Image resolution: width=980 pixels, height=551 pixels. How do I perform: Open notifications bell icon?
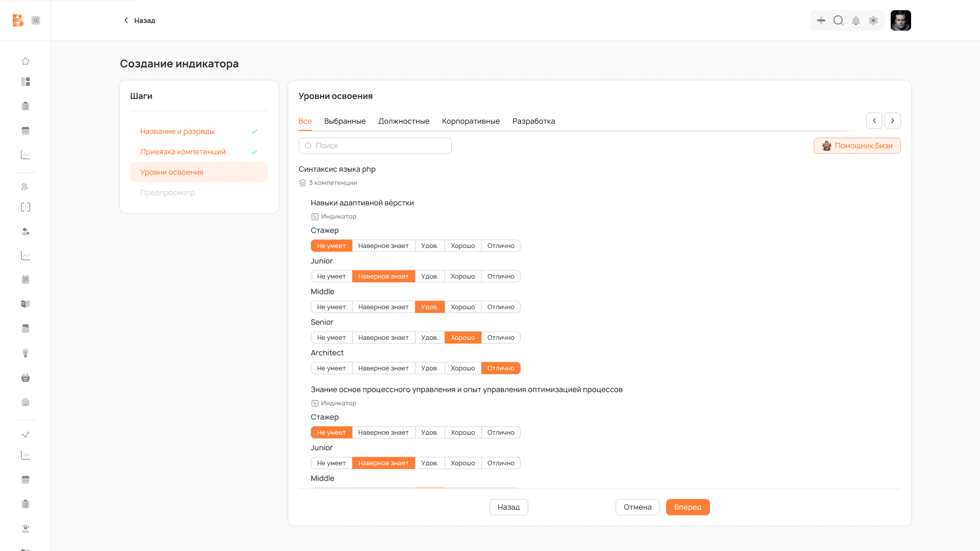pyautogui.click(x=856, y=20)
